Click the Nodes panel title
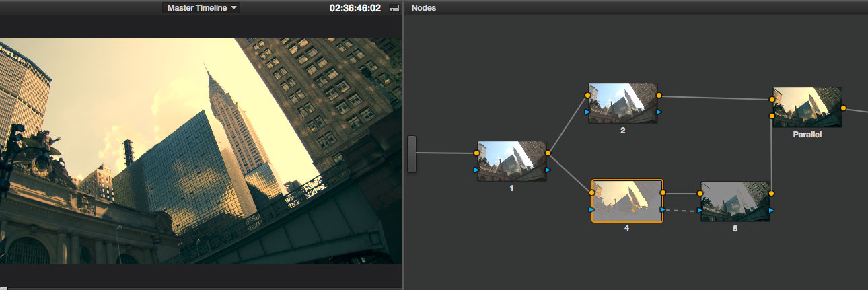 tap(424, 8)
